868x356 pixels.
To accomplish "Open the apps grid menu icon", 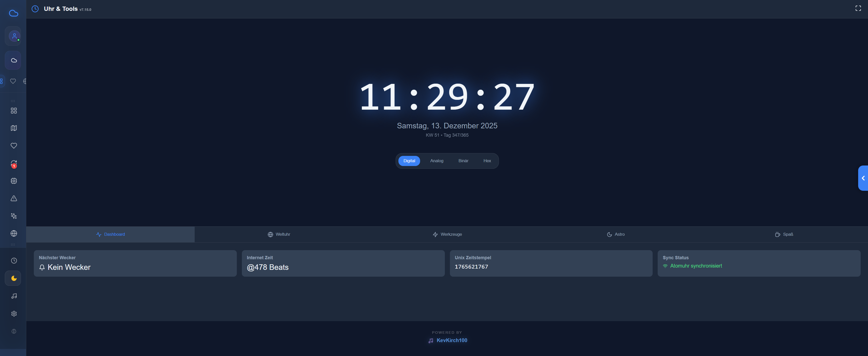I will click(x=13, y=111).
